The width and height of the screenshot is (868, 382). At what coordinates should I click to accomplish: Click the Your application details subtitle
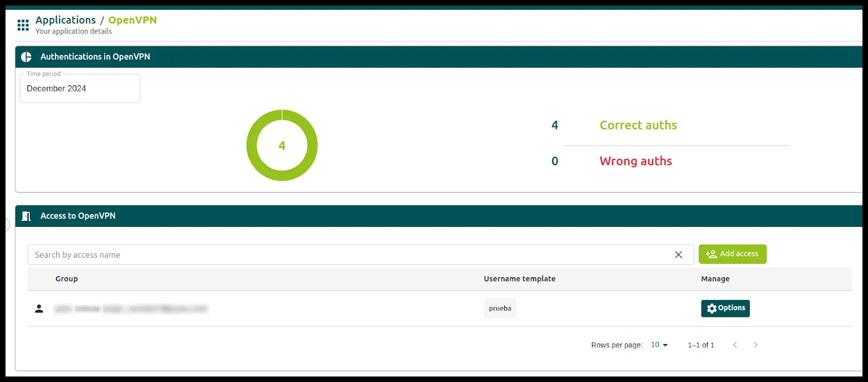click(74, 31)
